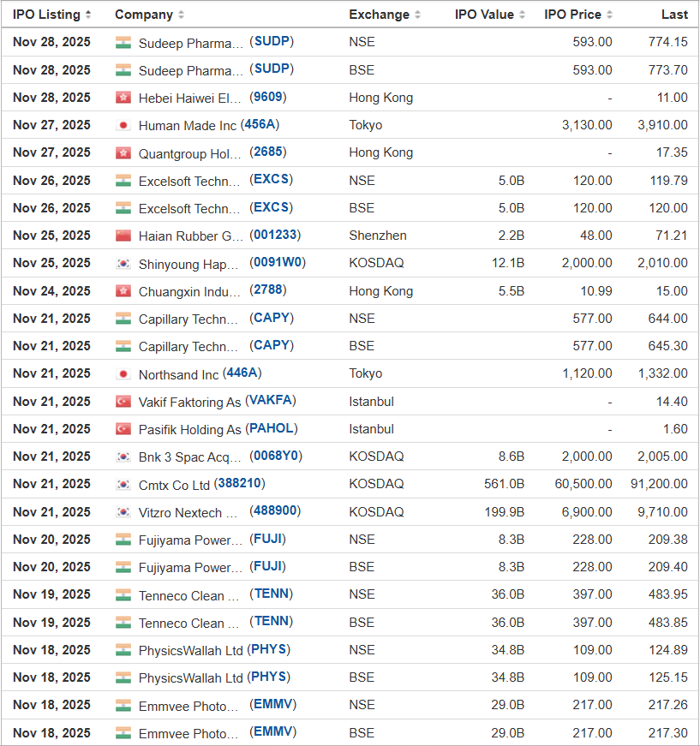Open PHYS ticker link in NSE row
Screen dimensions: 700x746
click(268, 649)
